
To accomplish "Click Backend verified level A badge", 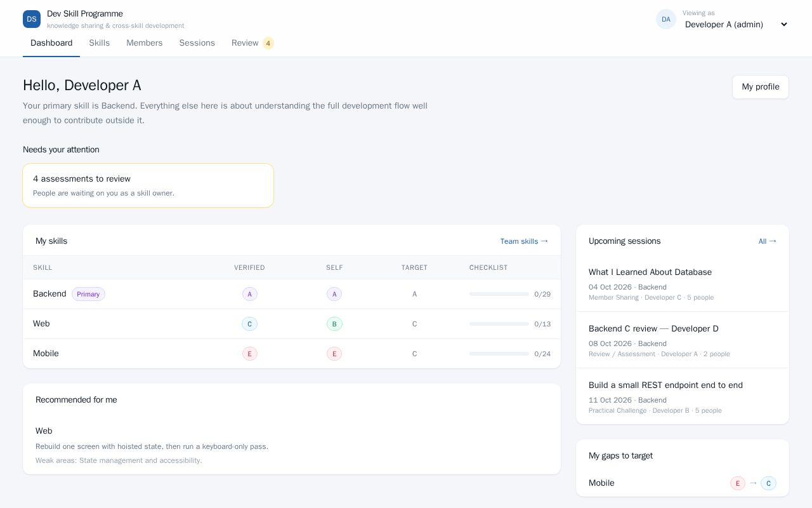I will pyautogui.click(x=249, y=294).
